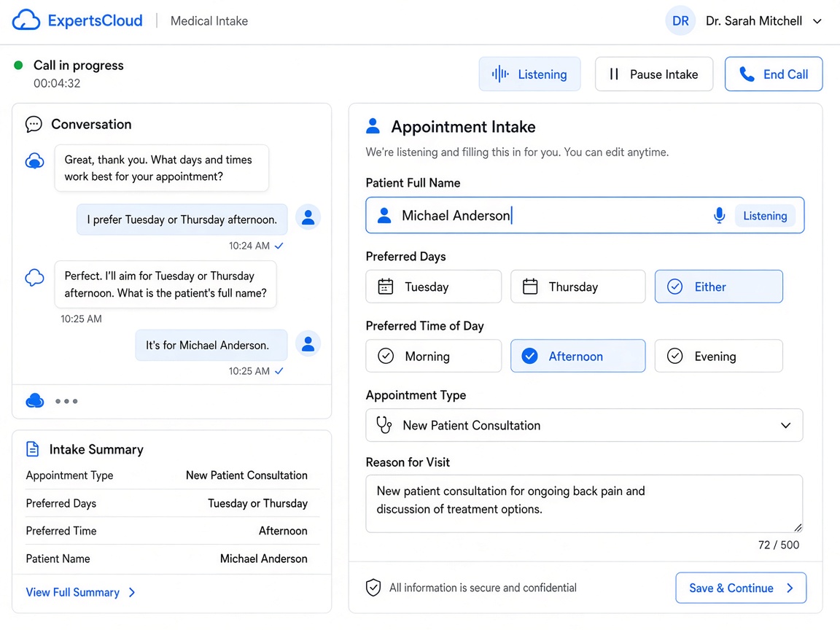This screenshot has width=840, height=630.
Task: End the current call
Action: [x=774, y=74]
